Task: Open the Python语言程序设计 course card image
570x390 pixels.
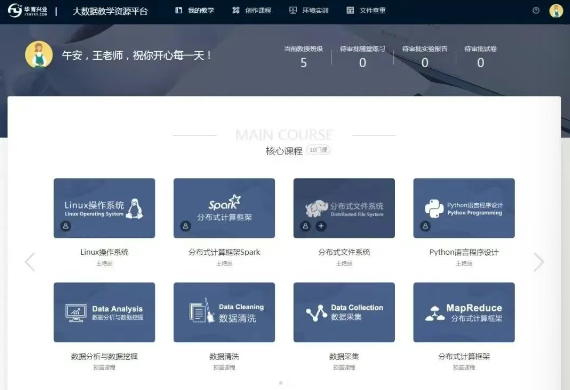Action: 464,208
